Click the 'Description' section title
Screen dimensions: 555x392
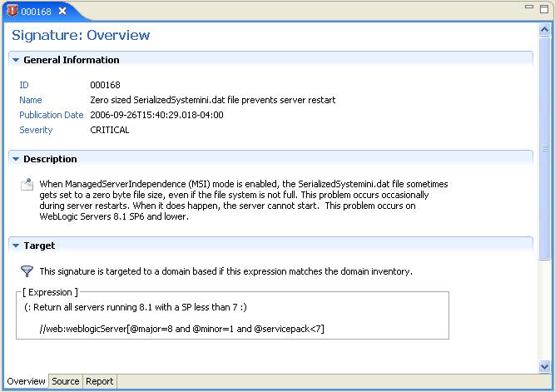click(50, 159)
